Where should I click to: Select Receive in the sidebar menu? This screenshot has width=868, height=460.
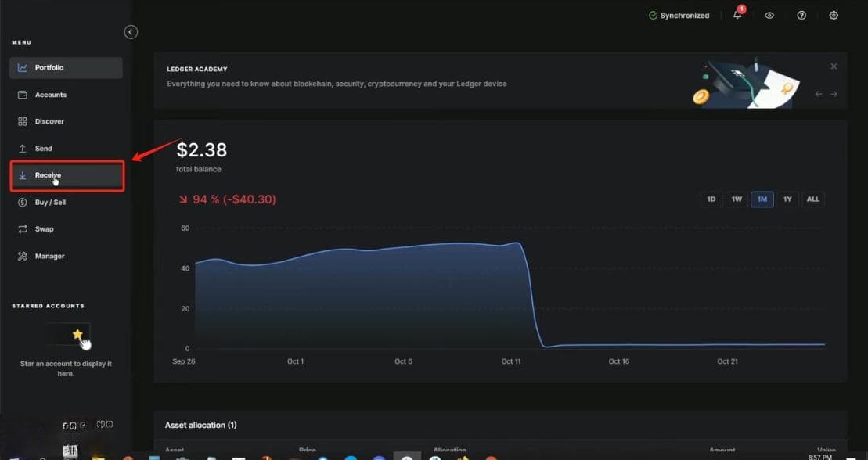67,175
